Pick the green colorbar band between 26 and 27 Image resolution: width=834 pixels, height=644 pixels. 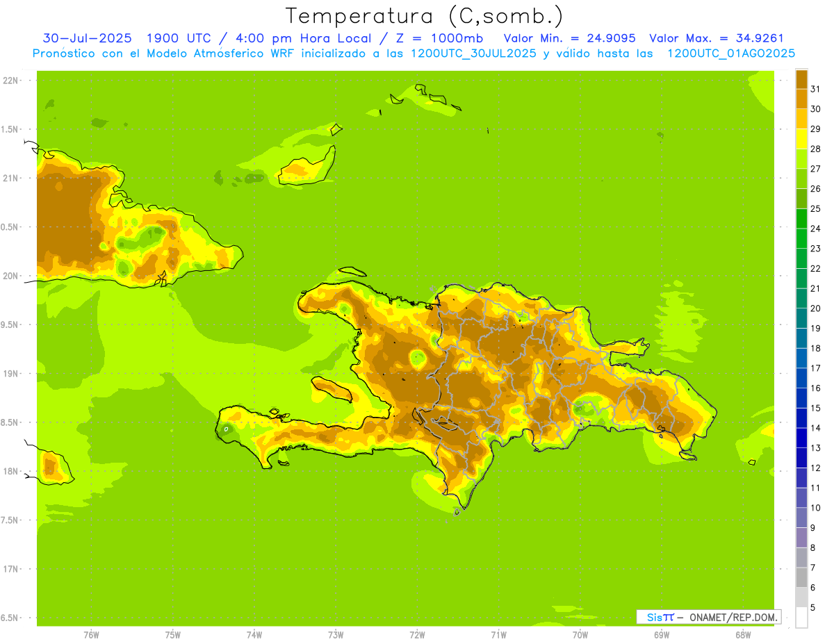pos(801,179)
